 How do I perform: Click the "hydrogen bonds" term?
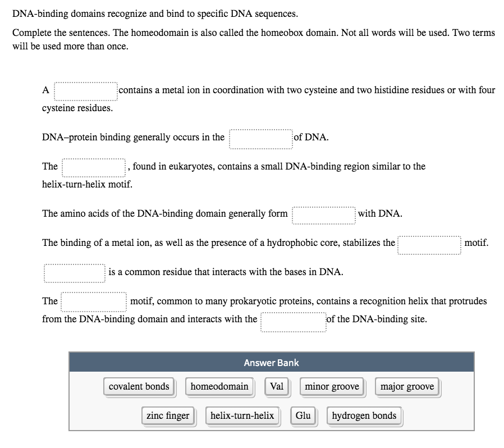[x=364, y=415]
